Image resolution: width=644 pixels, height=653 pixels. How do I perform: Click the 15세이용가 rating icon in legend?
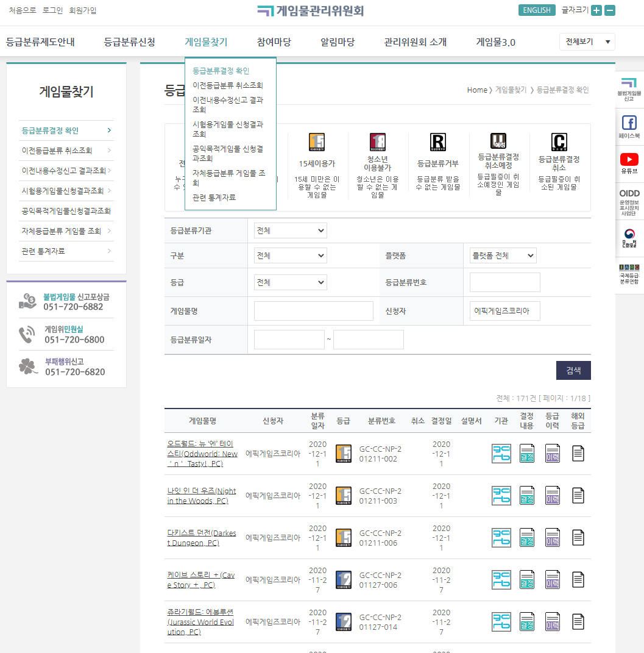[317, 142]
